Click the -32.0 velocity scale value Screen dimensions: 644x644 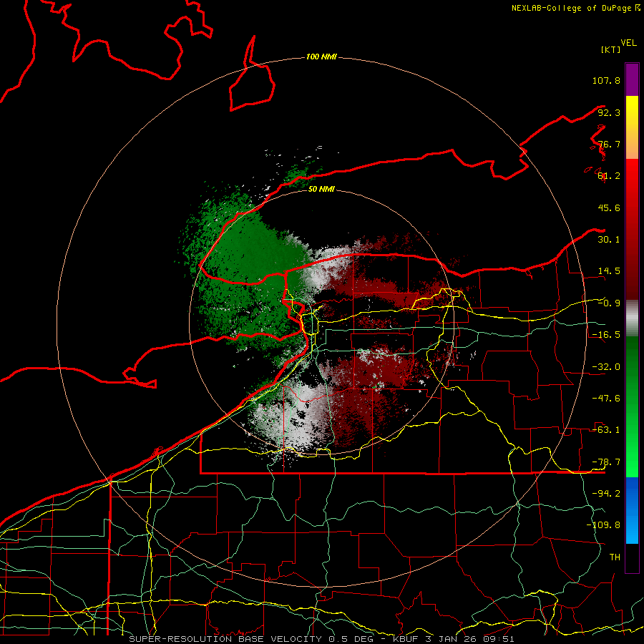coord(606,367)
